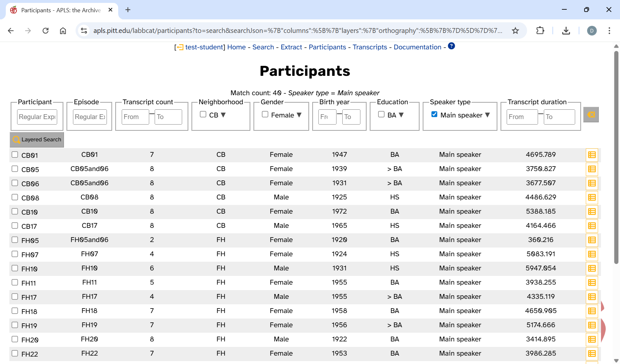This screenshot has height=364, width=620.
Task: Bookmark this page with the star icon
Action: coord(515,31)
